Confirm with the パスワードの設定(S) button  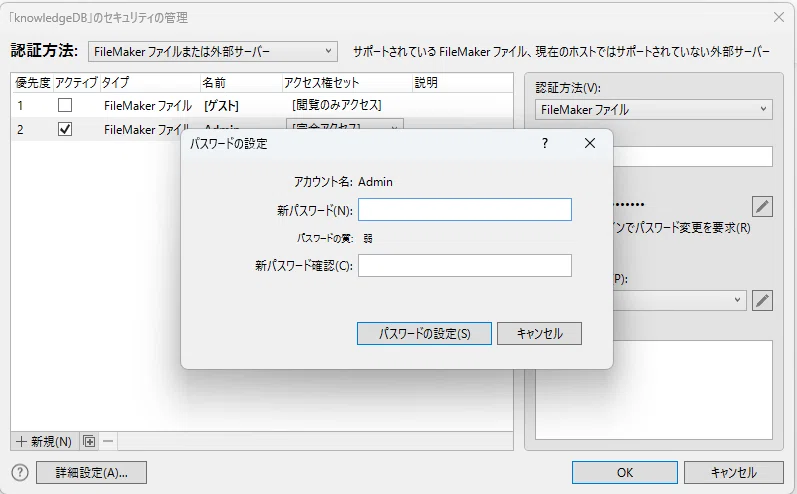click(424, 333)
